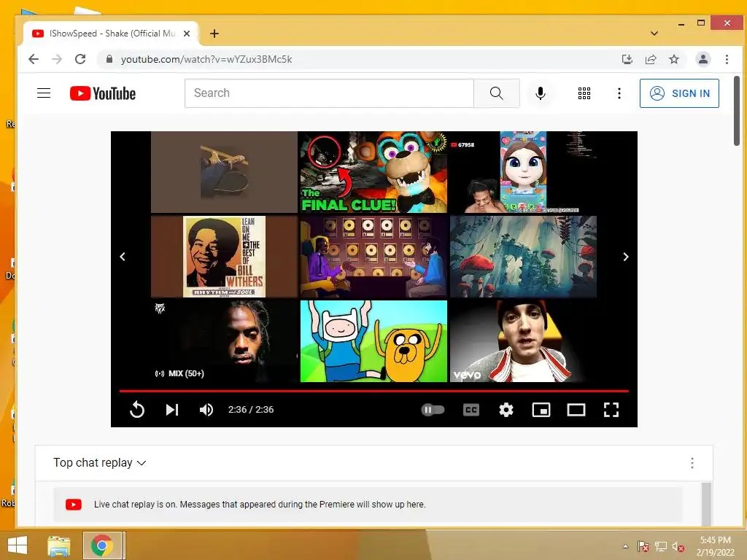
Task: Open the sandals thumbnail suggested video
Action: tap(224, 172)
